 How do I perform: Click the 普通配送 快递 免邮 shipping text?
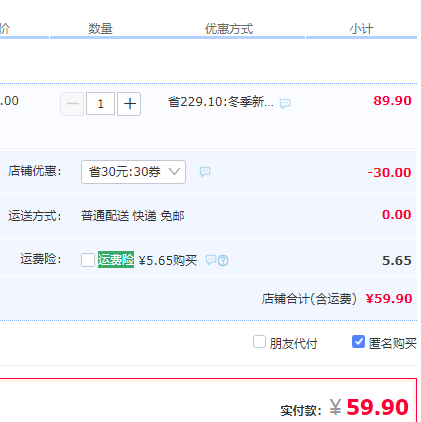133,216
